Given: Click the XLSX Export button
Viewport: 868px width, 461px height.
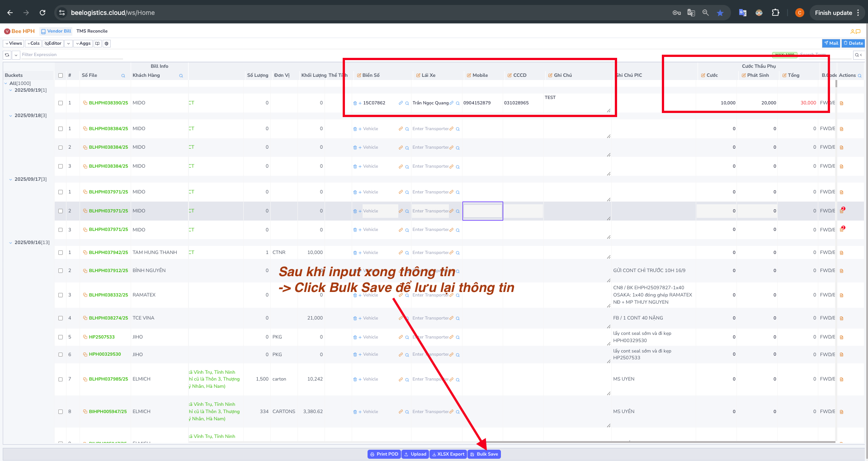Looking at the screenshot, I should pos(448,454).
